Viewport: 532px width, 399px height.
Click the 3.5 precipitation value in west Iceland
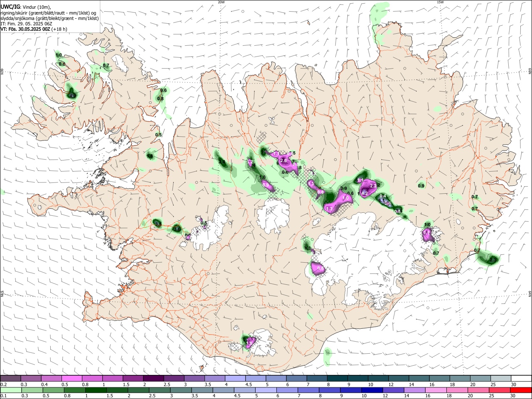(158, 224)
